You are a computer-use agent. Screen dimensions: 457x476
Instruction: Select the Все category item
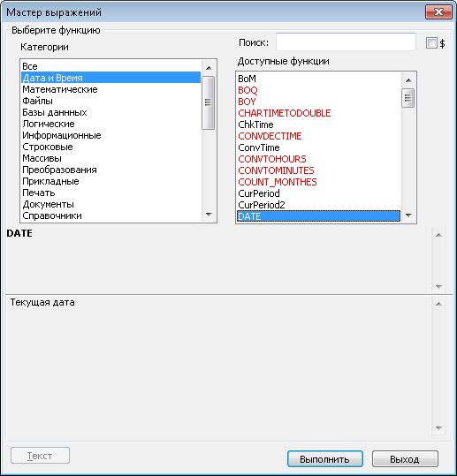click(110, 66)
